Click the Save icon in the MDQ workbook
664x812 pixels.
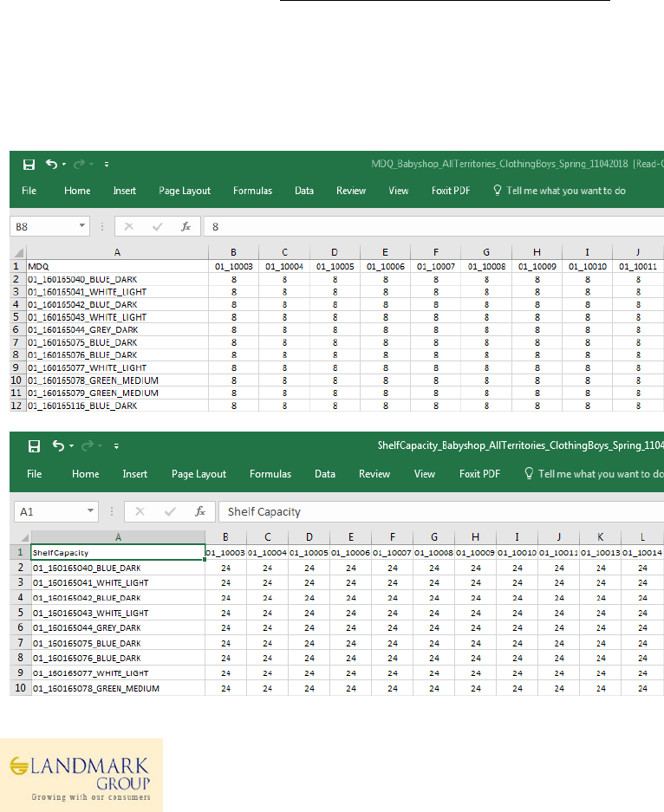click(x=29, y=165)
